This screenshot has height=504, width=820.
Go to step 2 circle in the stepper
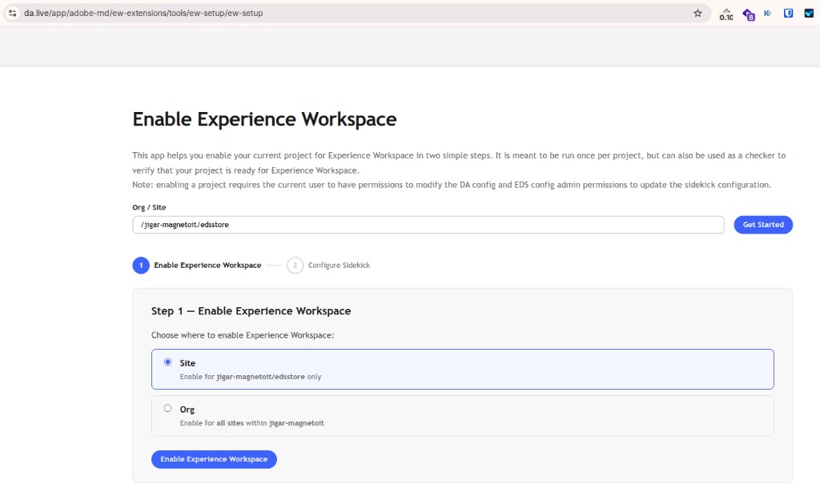coord(295,266)
